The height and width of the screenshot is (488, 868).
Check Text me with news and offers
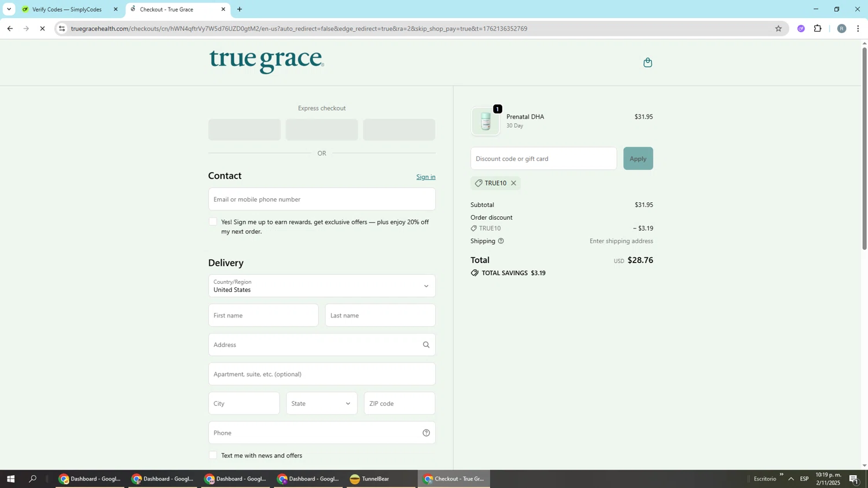point(213,456)
